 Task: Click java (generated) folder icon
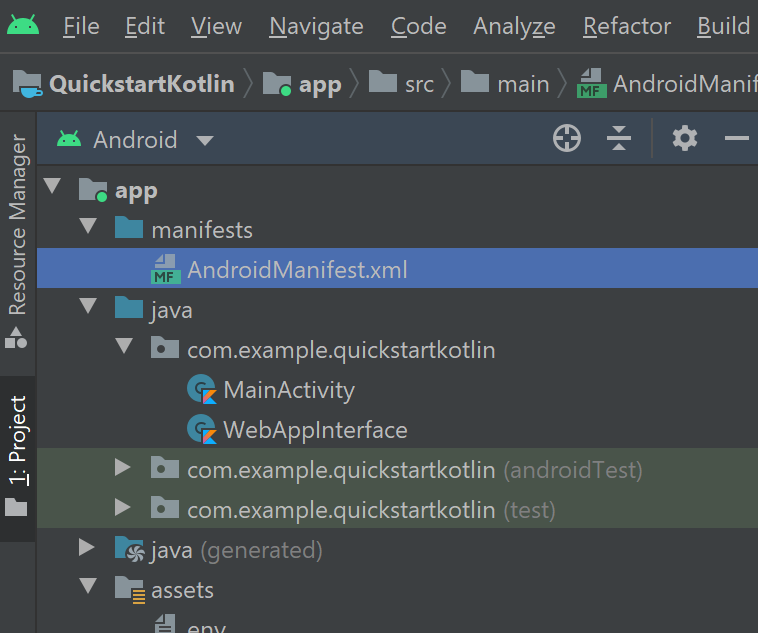click(x=129, y=549)
